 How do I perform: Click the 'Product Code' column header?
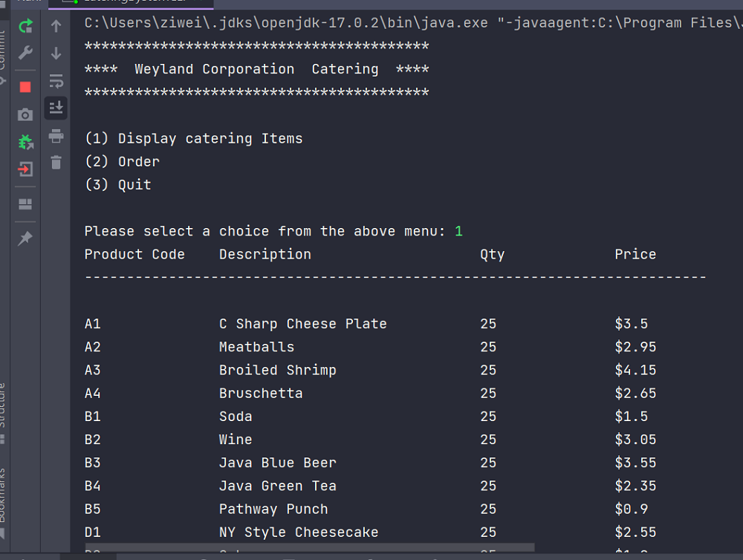click(x=134, y=255)
